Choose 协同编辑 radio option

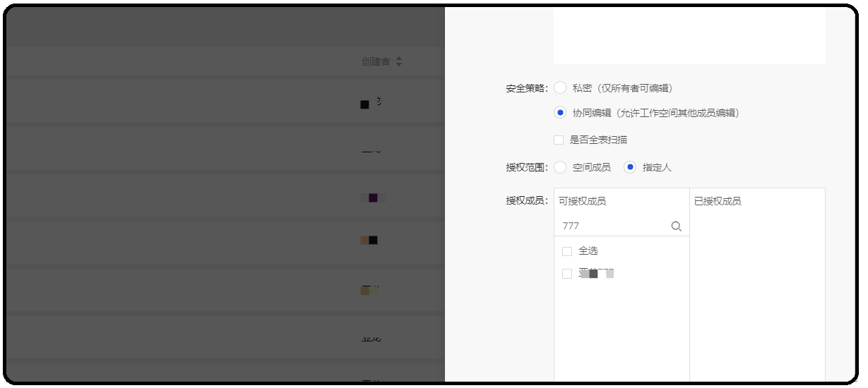560,113
